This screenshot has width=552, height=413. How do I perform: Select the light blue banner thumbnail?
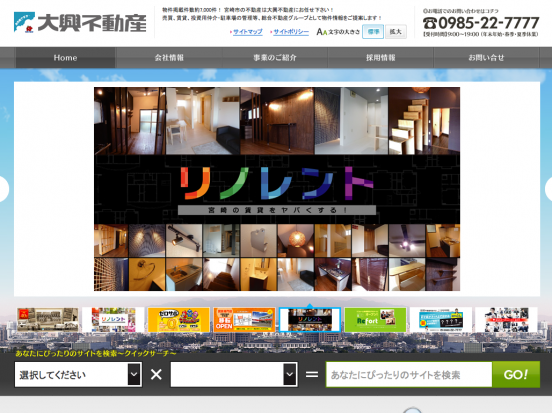pos(441,320)
